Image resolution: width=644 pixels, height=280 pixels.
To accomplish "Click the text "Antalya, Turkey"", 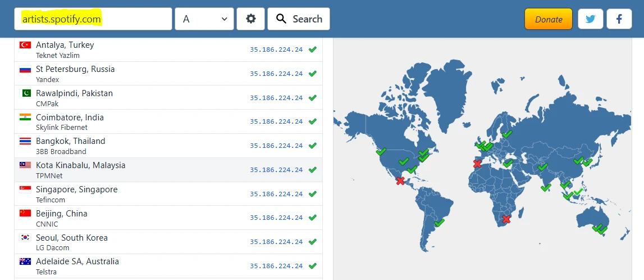I will pos(65,45).
